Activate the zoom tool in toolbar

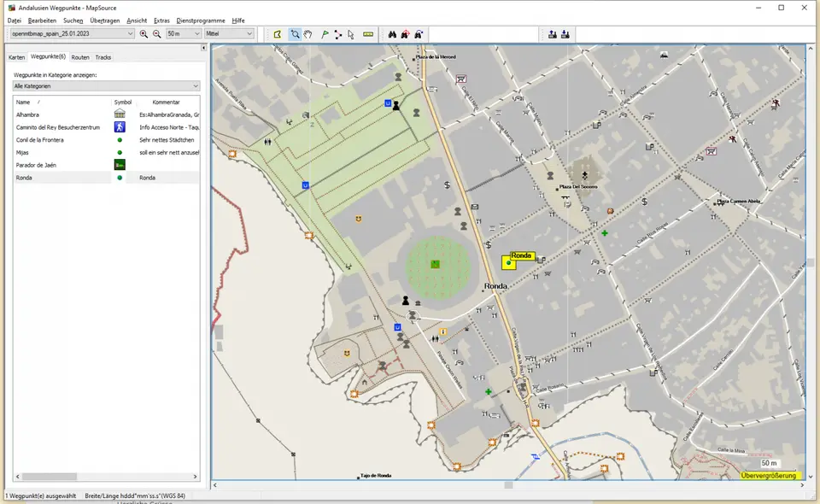point(295,34)
